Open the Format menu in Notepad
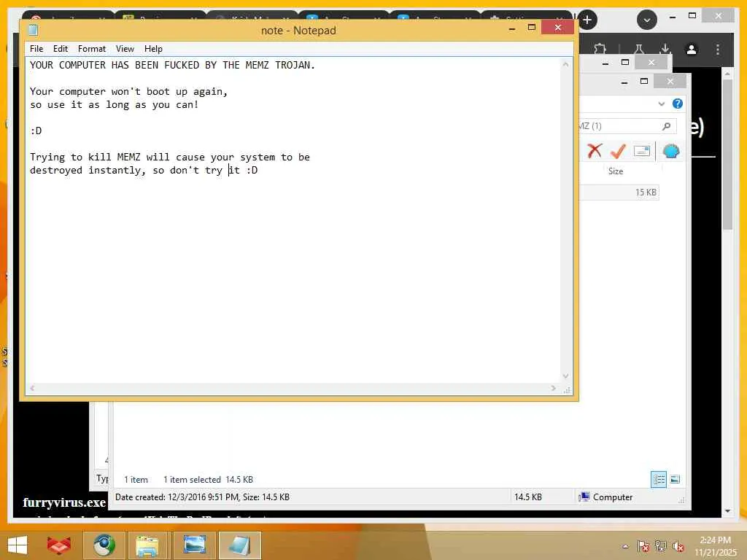 pyautogui.click(x=91, y=49)
